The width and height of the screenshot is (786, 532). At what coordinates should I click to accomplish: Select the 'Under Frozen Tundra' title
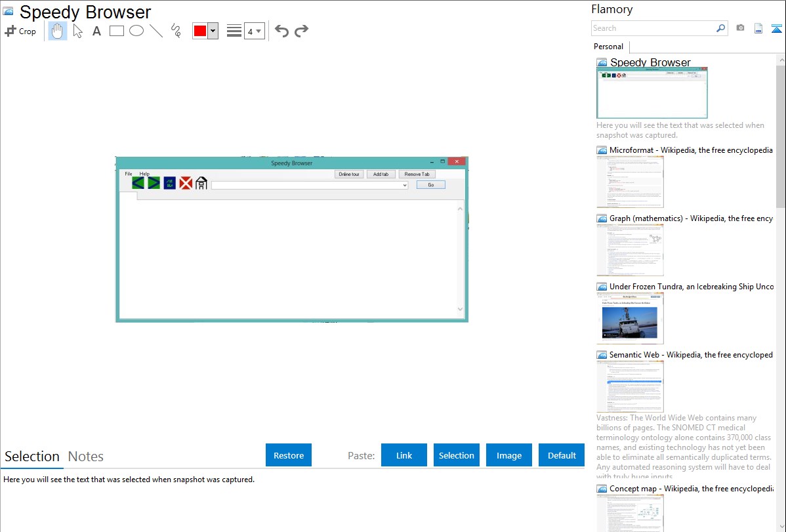point(692,286)
